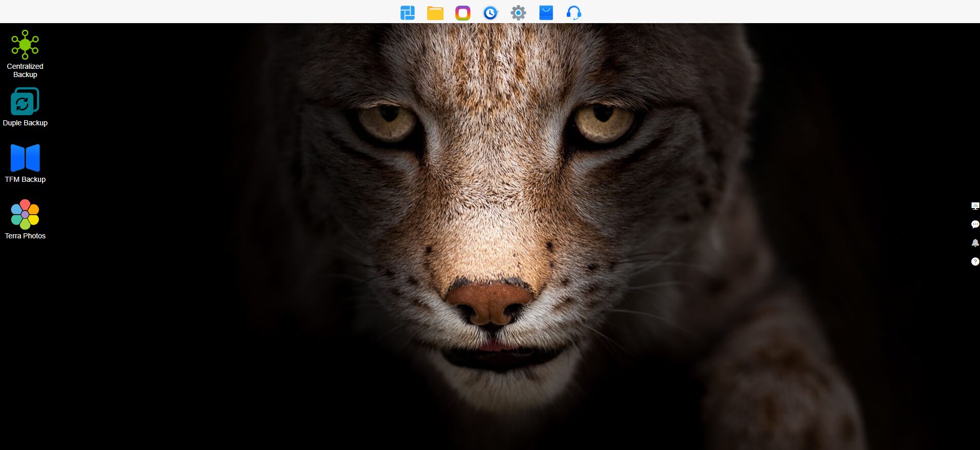Open Duple Backup teal sync icon
980x450 pixels.
tap(25, 101)
